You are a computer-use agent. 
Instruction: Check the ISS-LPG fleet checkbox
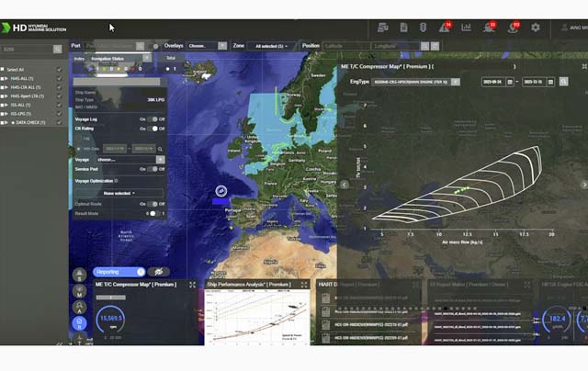click(x=59, y=113)
